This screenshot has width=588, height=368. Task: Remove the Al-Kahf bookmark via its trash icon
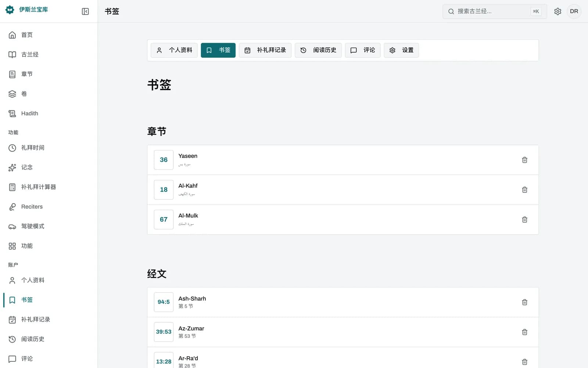pos(524,190)
